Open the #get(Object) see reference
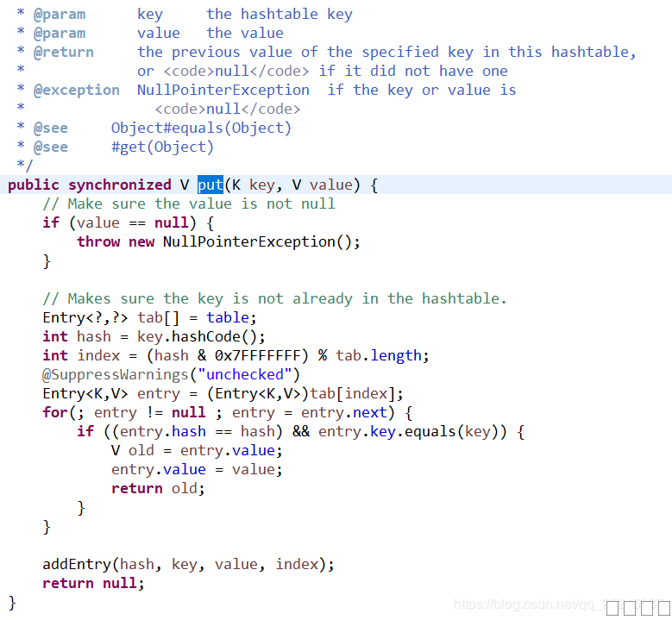This screenshot has height=620, width=672. point(162,147)
